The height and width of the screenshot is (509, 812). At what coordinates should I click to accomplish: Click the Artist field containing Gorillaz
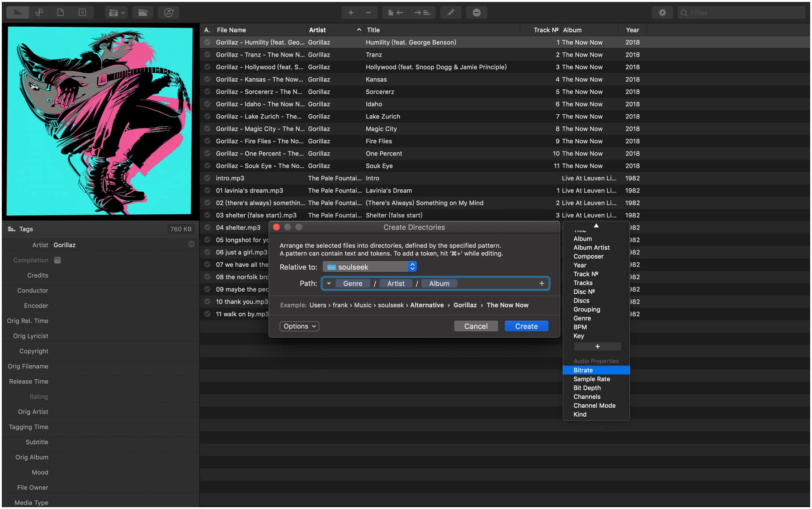pyautogui.click(x=119, y=245)
